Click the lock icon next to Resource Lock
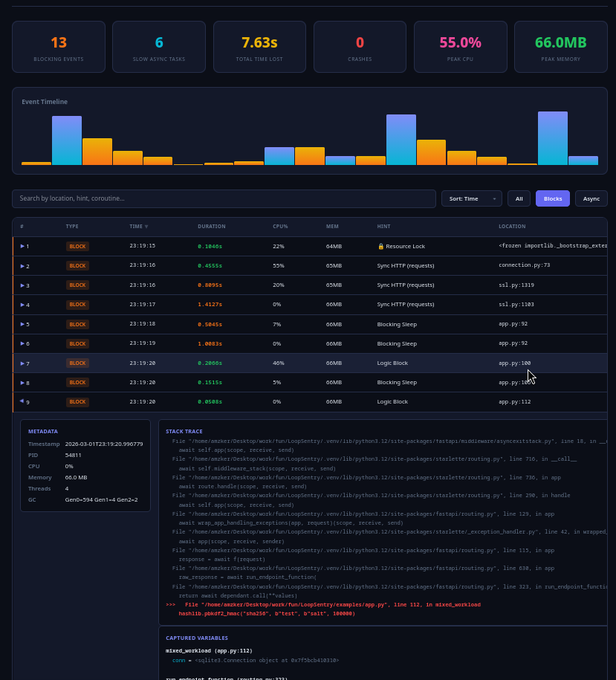 [381, 246]
